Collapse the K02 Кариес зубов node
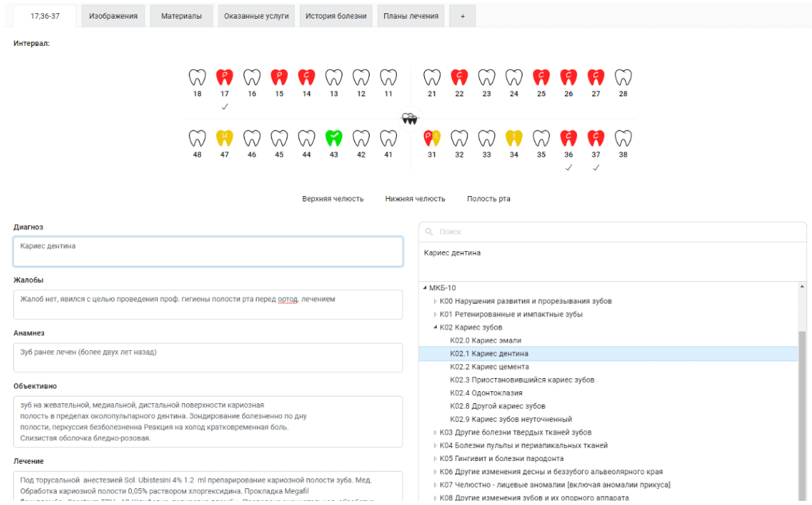Viewport: 812px width, 505px height. coord(435,327)
